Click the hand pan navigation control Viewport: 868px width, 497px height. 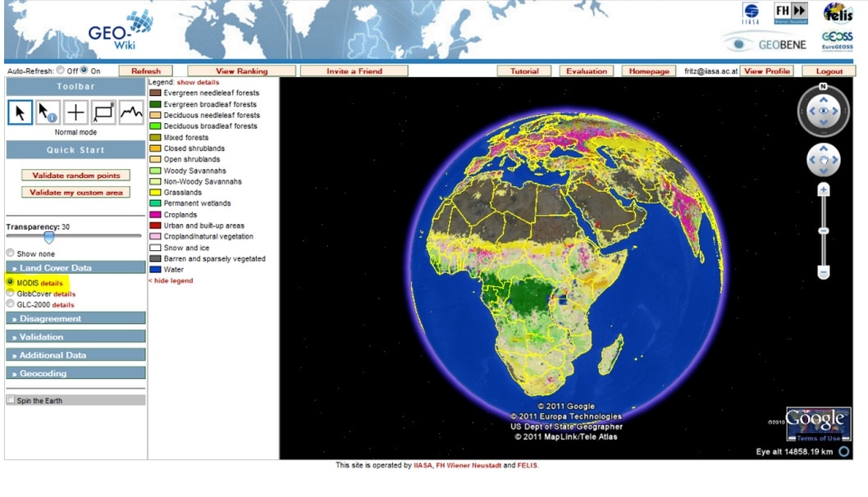click(824, 160)
